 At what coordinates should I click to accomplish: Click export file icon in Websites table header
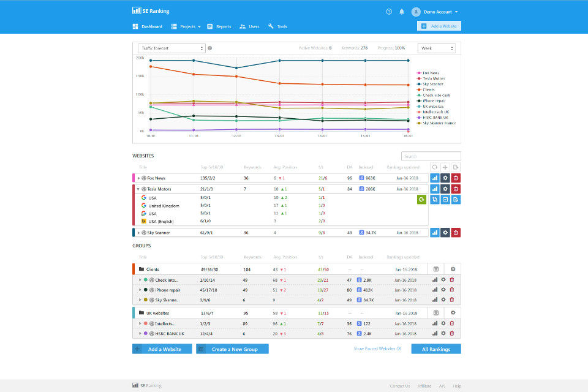(456, 167)
